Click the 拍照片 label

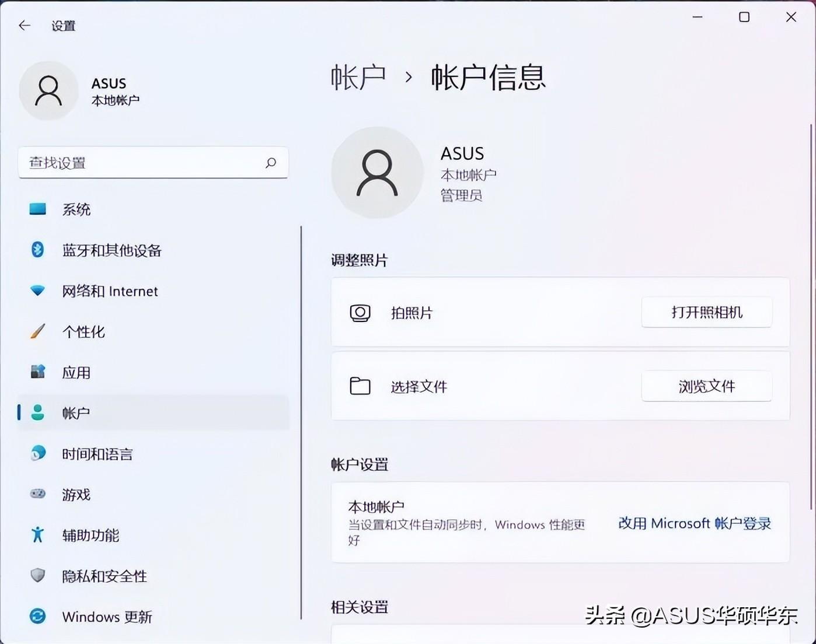click(x=412, y=313)
